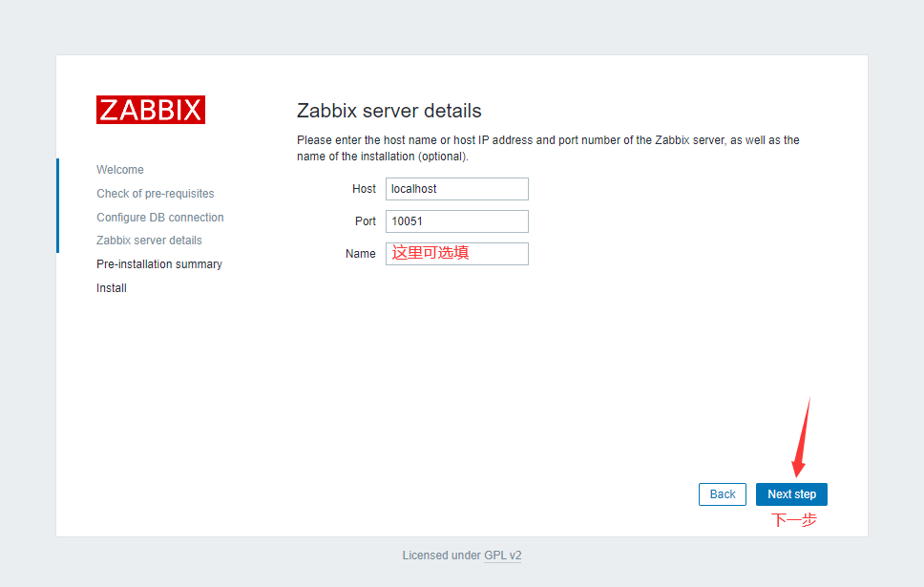The width and height of the screenshot is (924, 587).
Task: Select Pre-installation summary step
Action: click(x=159, y=264)
